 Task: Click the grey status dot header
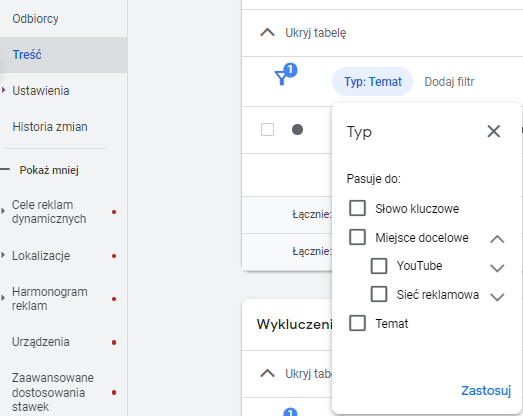[297, 129]
